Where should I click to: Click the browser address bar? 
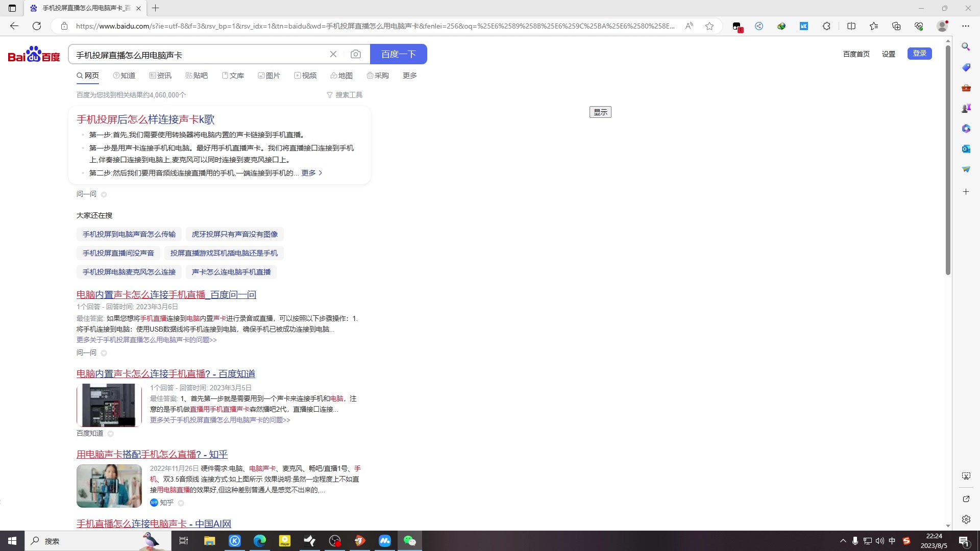click(x=375, y=26)
